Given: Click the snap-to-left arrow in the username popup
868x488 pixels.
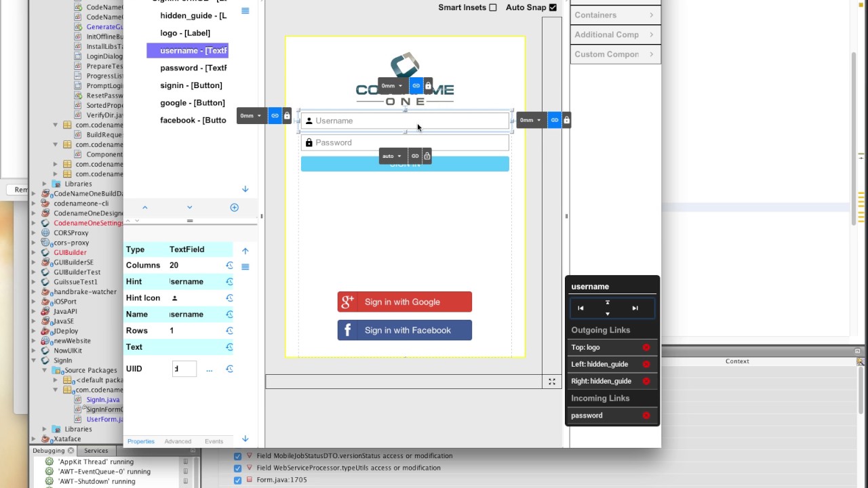Looking at the screenshot, I should pyautogui.click(x=580, y=308).
